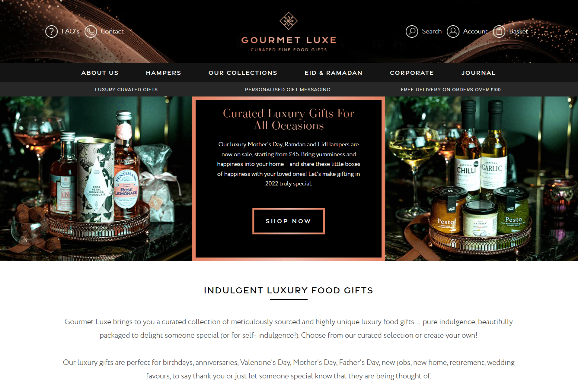578x392 pixels.
Task: Click the Contact phone icon
Action: 91,31
